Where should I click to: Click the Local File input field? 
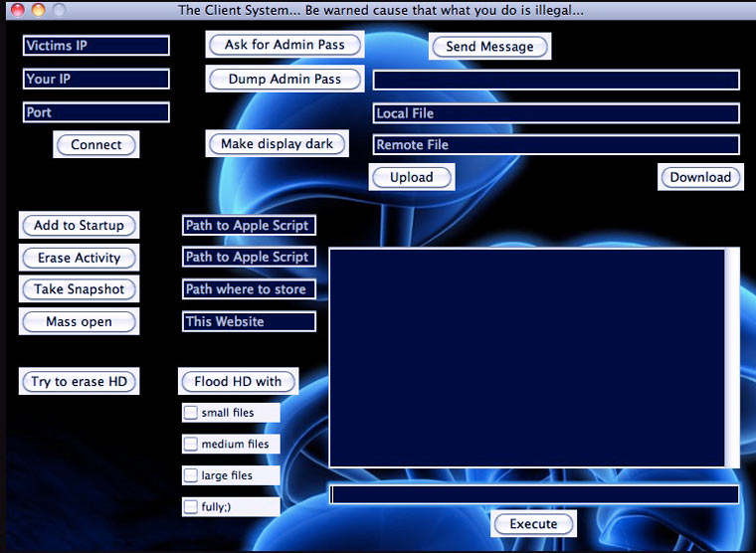[x=556, y=113]
